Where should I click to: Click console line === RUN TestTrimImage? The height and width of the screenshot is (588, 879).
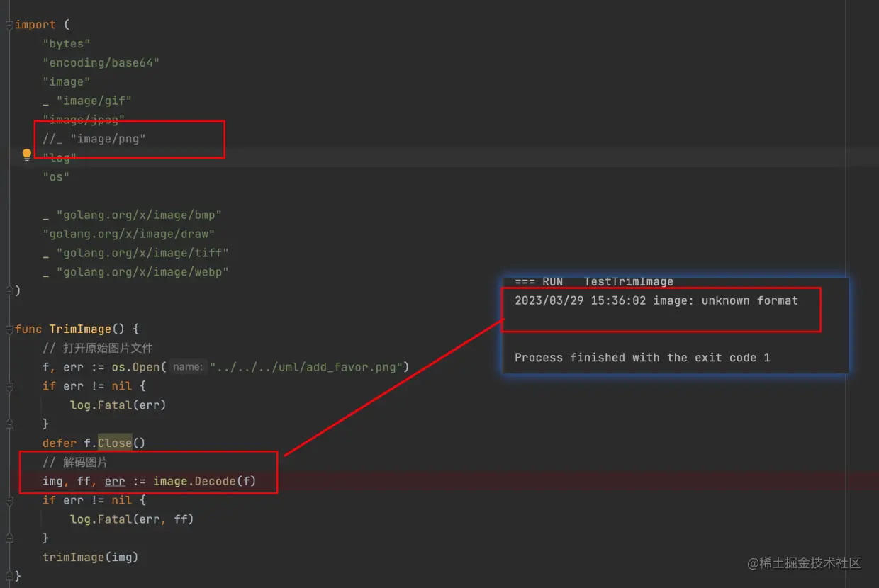click(x=594, y=282)
